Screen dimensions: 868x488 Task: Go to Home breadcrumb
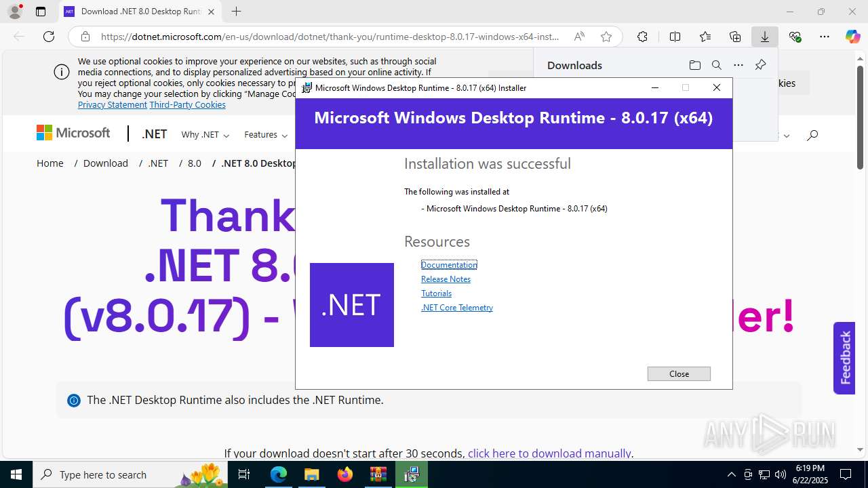click(50, 163)
